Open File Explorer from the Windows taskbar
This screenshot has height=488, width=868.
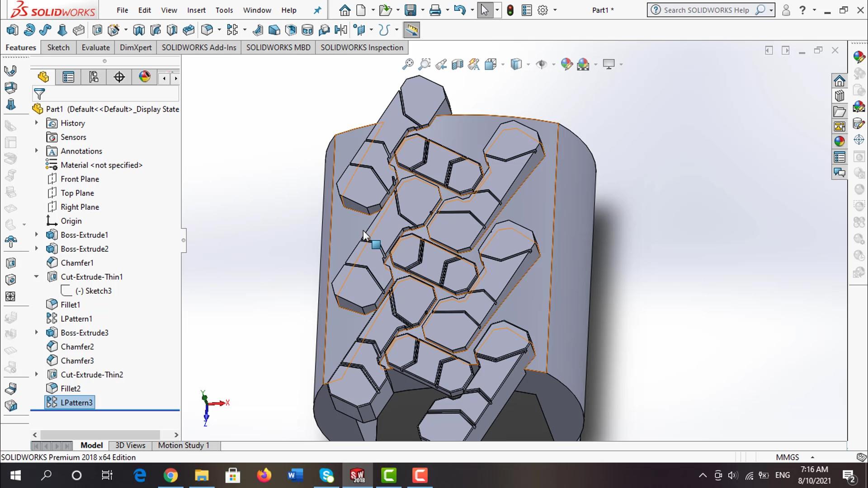tap(202, 475)
